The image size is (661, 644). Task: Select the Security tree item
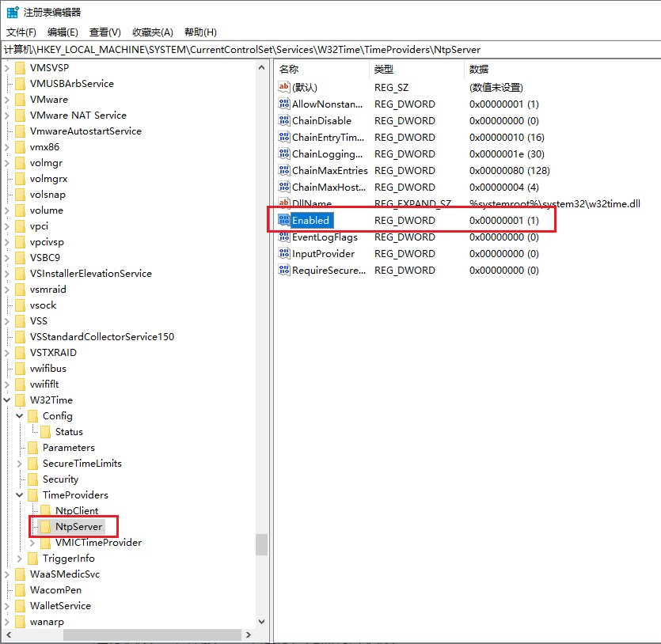(x=61, y=479)
